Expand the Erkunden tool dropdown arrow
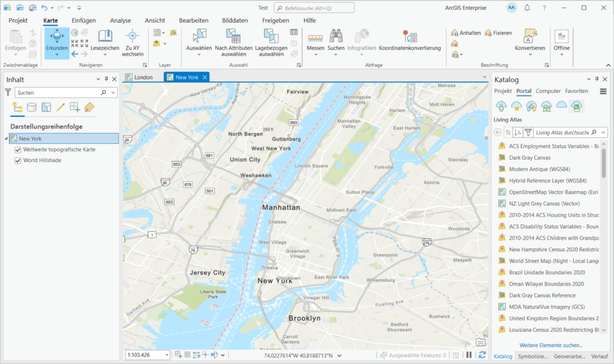Viewport: 614px width, 364px height. pos(57,55)
